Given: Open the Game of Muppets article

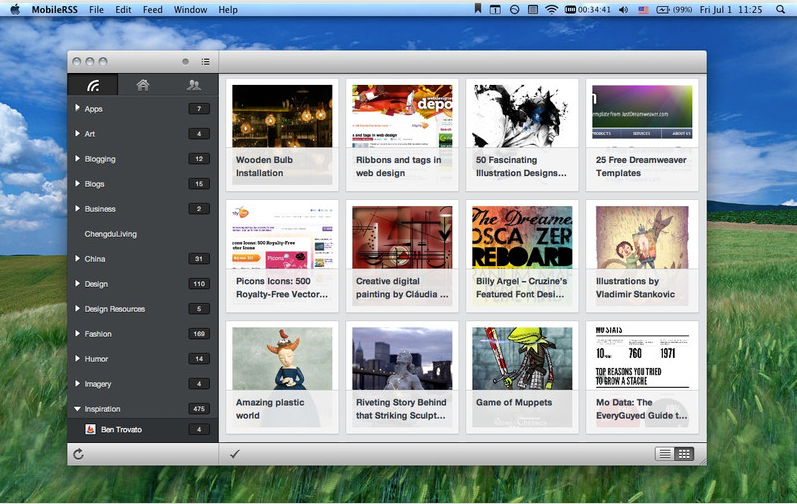Looking at the screenshot, I should pyautogui.click(x=522, y=377).
